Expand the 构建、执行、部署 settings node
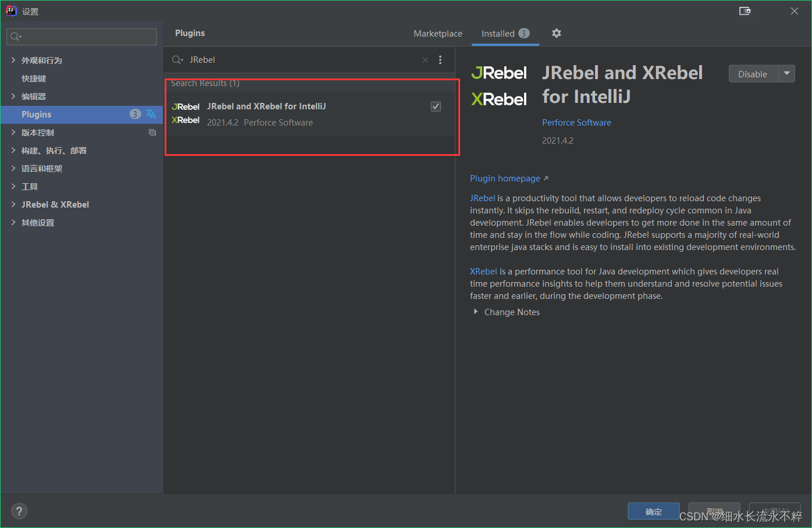Viewport: 812px width, 528px height. (13, 150)
